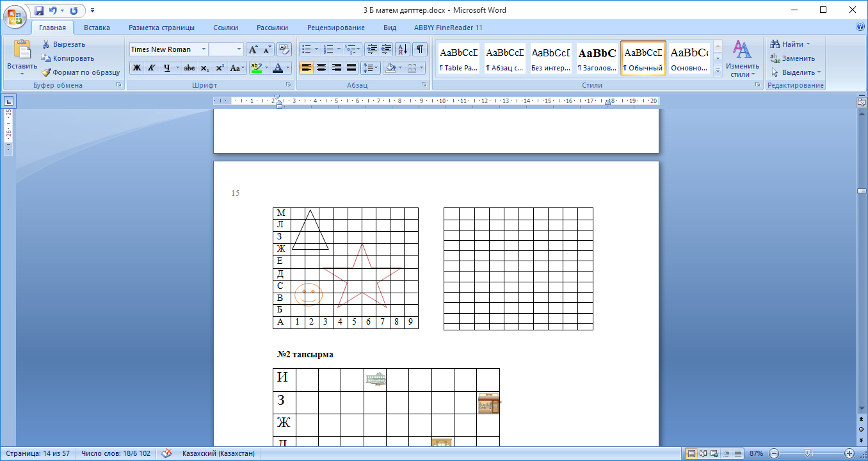868x461 pixels.
Task: Toggle italic formatting (К)
Action: pyautogui.click(x=152, y=68)
